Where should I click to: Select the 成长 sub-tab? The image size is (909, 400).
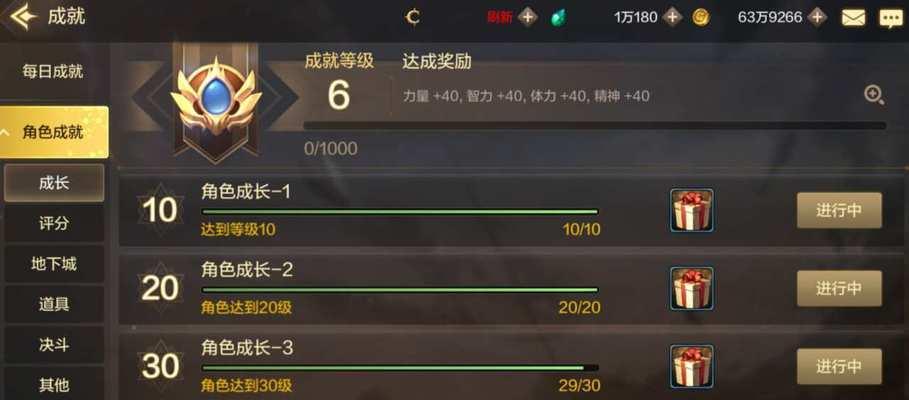click(x=54, y=183)
